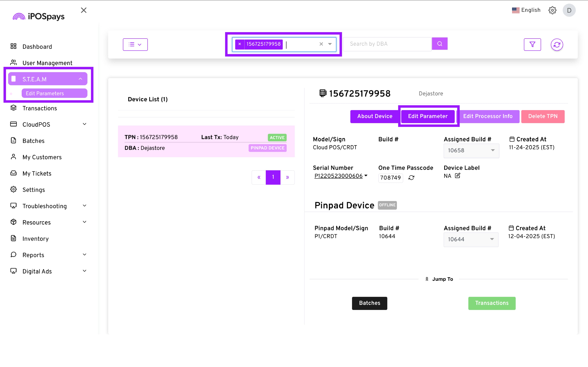Focus the Search by DBA field
The image size is (588, 367).
pyautogui.click(x=387, y=44)
